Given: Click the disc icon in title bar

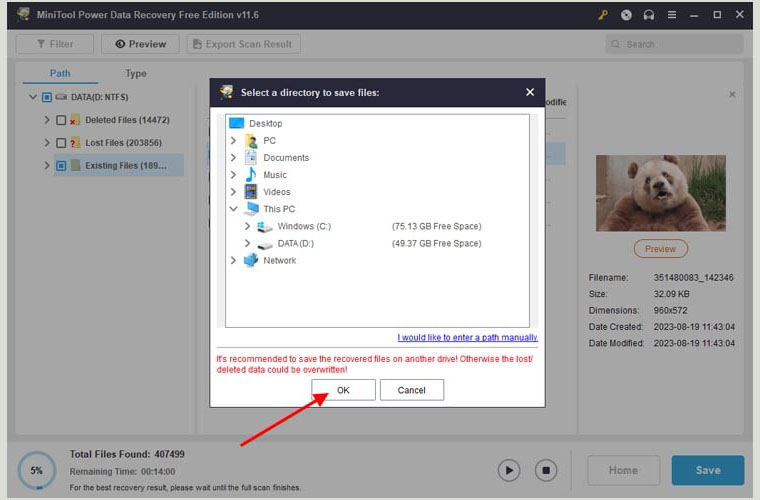Looking at the screenshot, I should tap(626, 15).
